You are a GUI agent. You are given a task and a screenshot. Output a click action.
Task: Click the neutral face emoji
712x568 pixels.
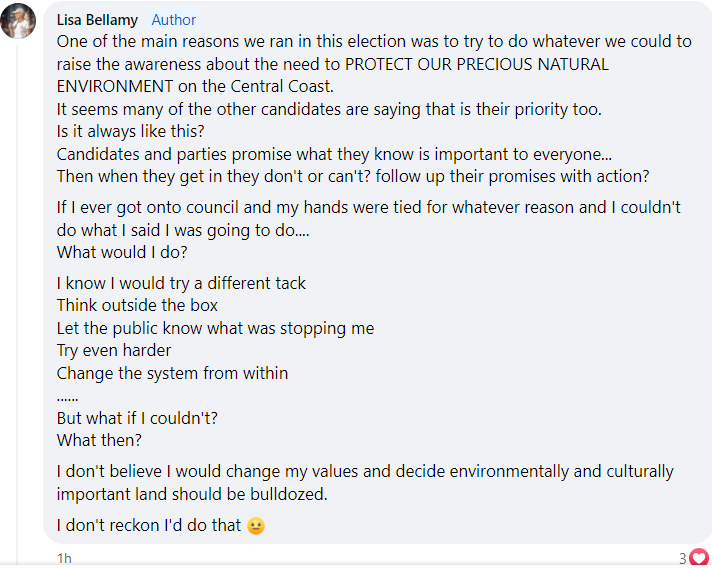point(256,525)
